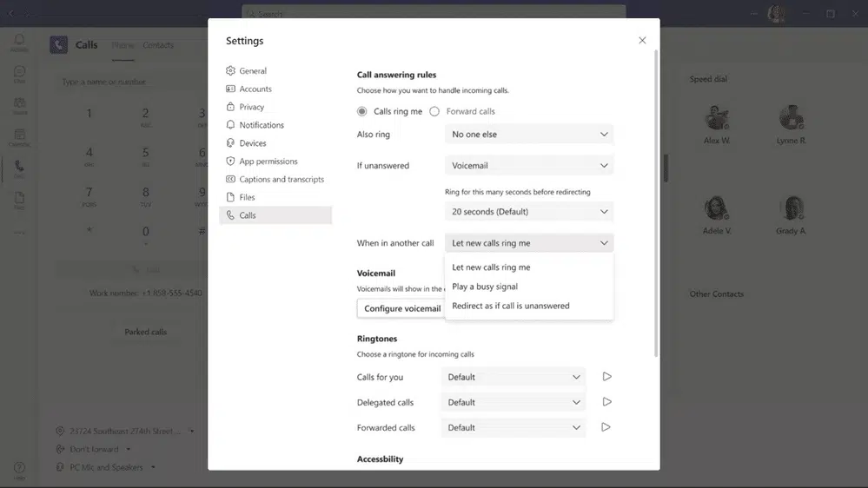Viewport: 868px width, 488px height.
Task: Switch to the Phone tab in Calls
Action: point(123,45)
